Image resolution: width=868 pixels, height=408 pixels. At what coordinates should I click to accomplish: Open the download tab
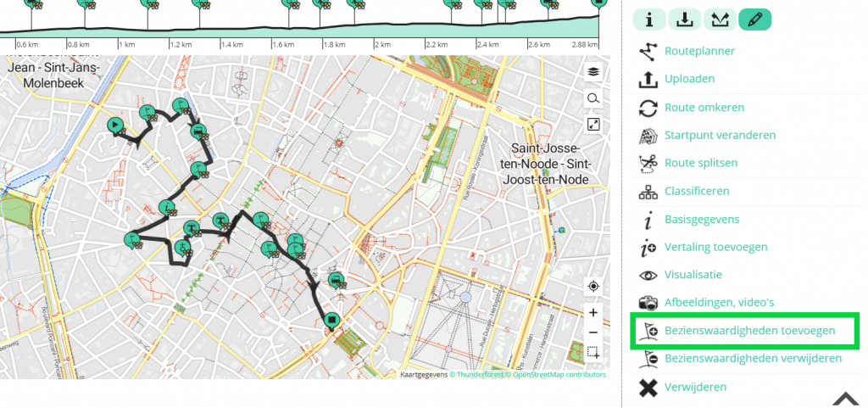684,20
